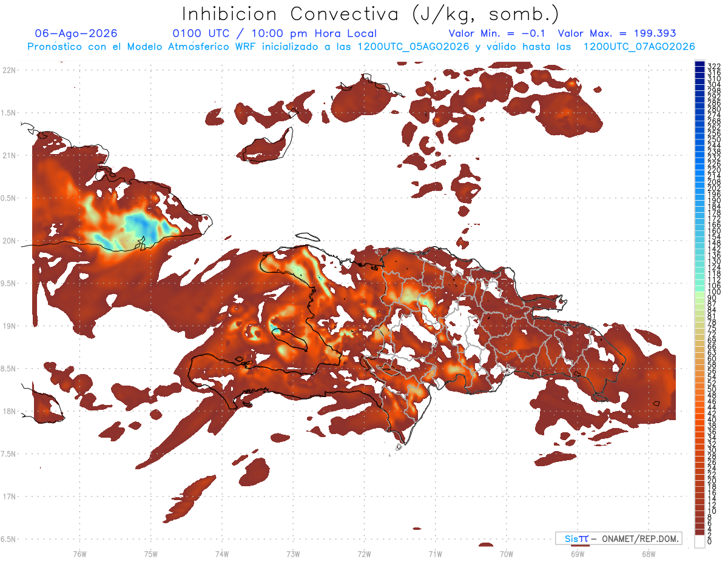Click the "40" value on the color scale
728x562 pixels.
[712, 420]
